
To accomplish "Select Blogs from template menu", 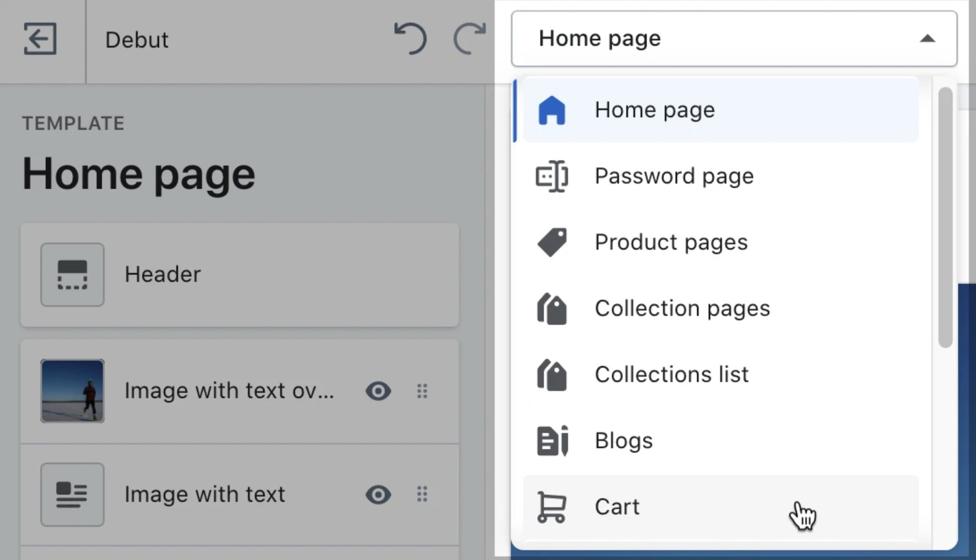I will (623, 441).
